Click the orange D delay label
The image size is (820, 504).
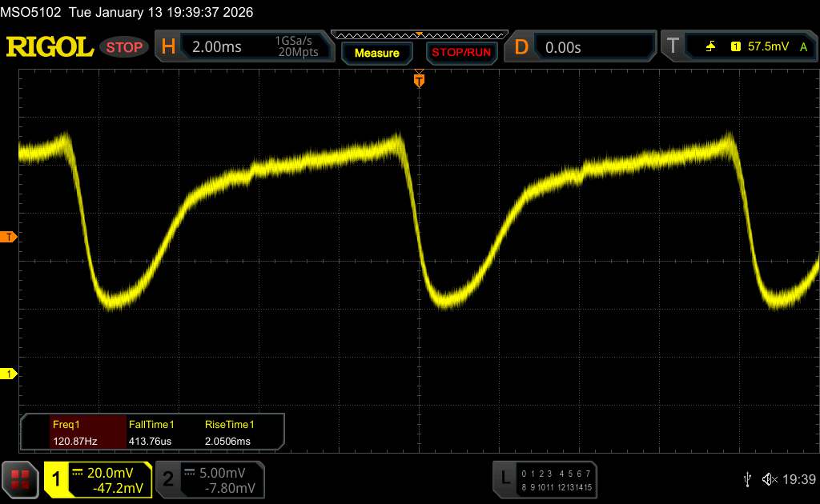pyautogui.click(x=521, y=47)
